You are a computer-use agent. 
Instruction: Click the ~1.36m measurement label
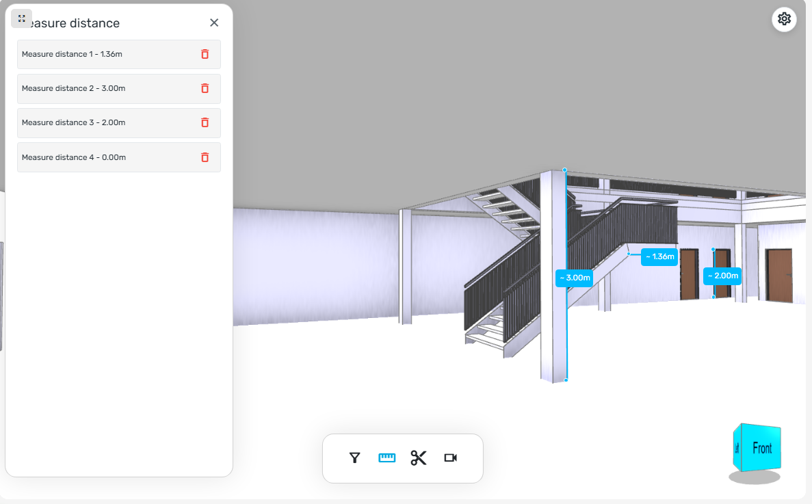point(659,256)
